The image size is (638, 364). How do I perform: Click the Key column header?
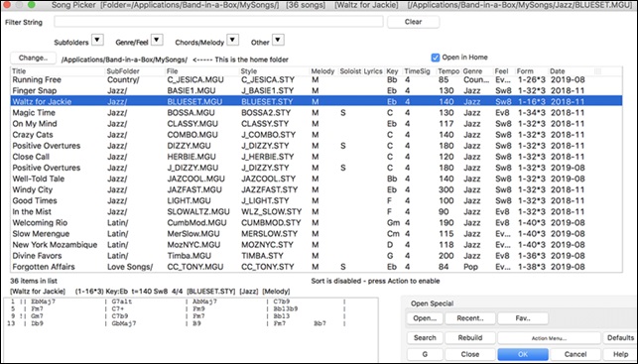tap(392, 71)
